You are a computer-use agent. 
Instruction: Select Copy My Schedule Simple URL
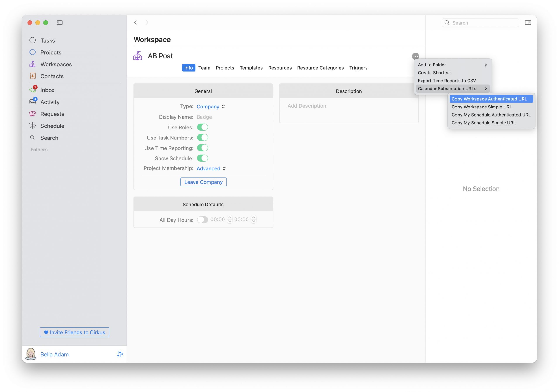click(x=491, y=123)
